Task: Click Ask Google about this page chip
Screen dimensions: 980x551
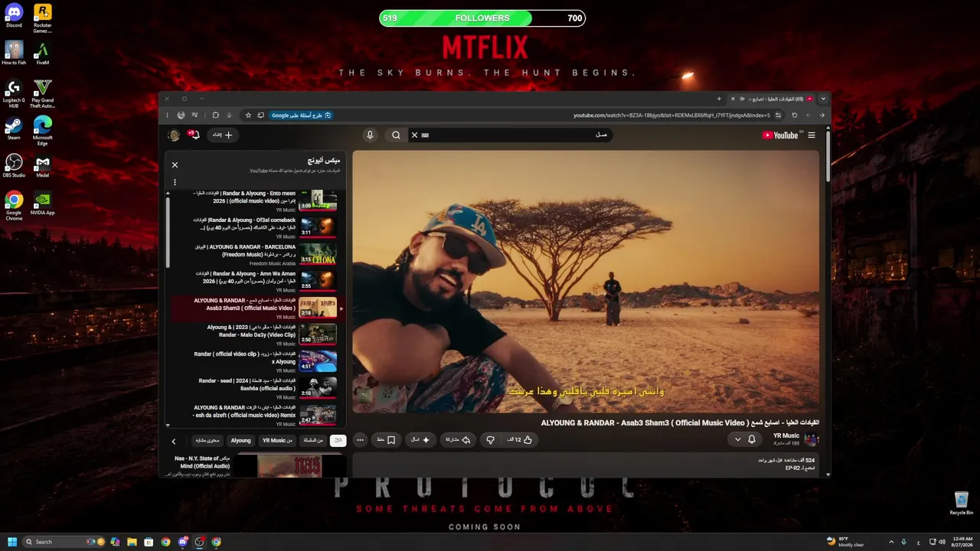Action: (301, 116)
